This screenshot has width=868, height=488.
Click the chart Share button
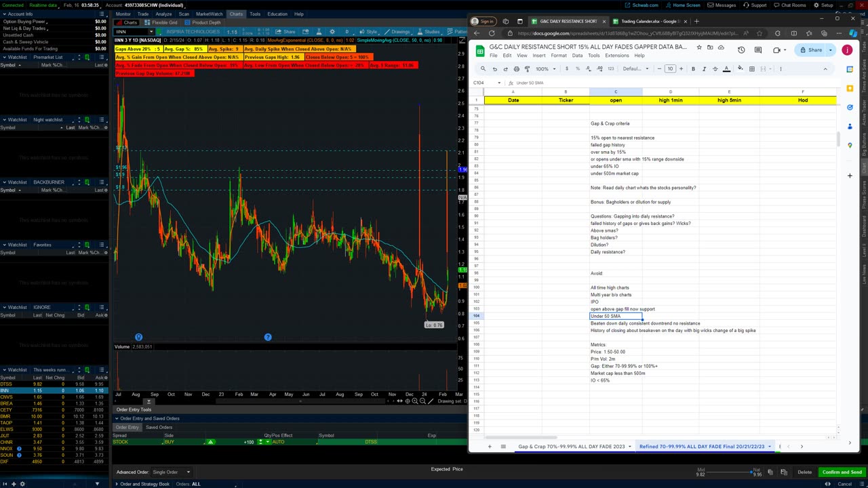(x=285, y=32)
